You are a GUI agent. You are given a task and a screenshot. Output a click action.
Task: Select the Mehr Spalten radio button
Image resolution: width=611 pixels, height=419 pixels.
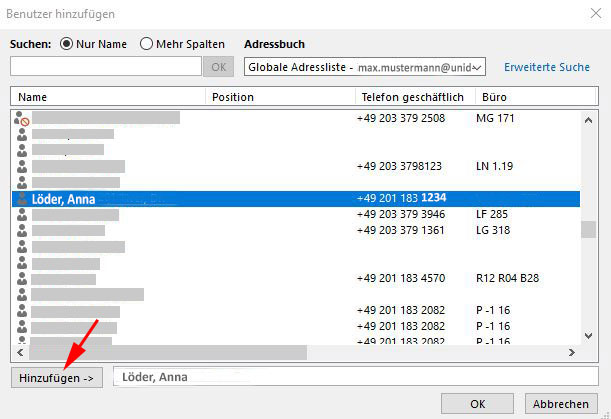pos(147,44)
